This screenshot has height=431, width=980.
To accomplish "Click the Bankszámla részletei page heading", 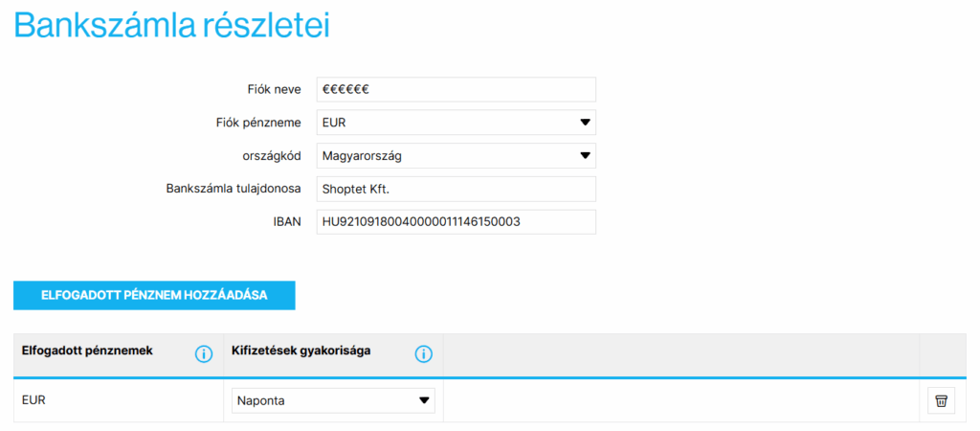I will (x=172, y=26).
